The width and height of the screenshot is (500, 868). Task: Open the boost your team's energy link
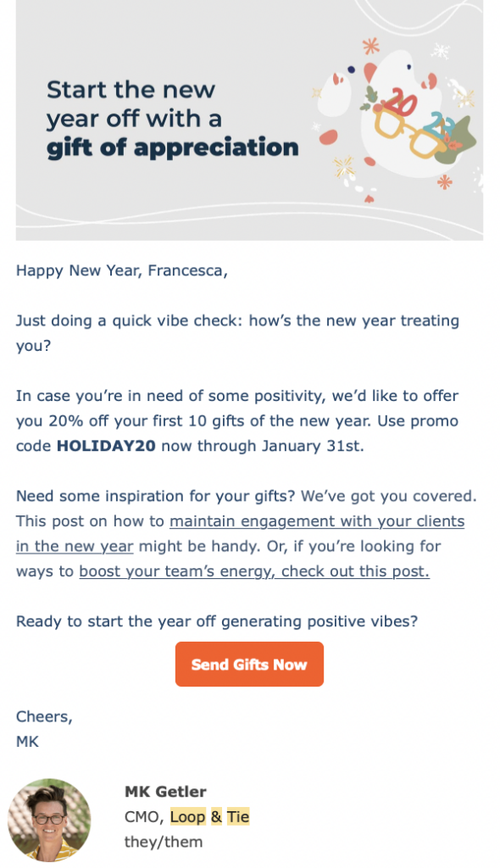[254, 571]
